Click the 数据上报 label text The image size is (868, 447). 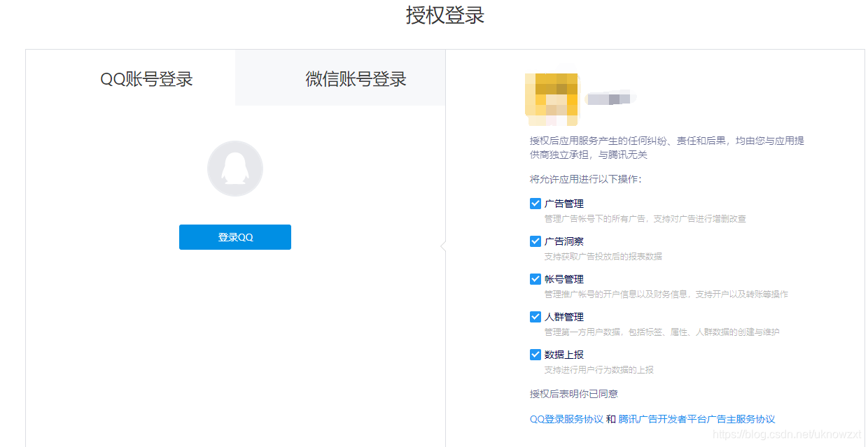click(564, 355)
